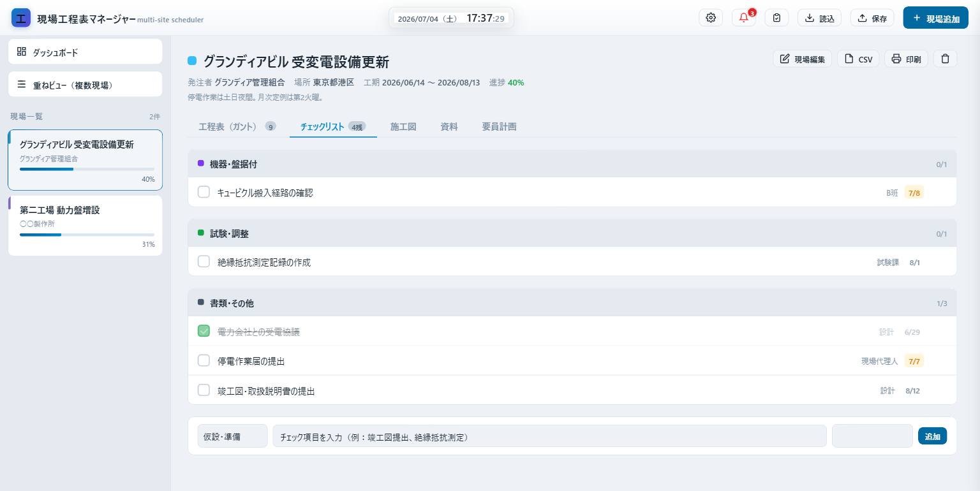Check 絶縁抵抗測定記録の作成 checkbox
The image size is (980, 491).
[204, 261]
